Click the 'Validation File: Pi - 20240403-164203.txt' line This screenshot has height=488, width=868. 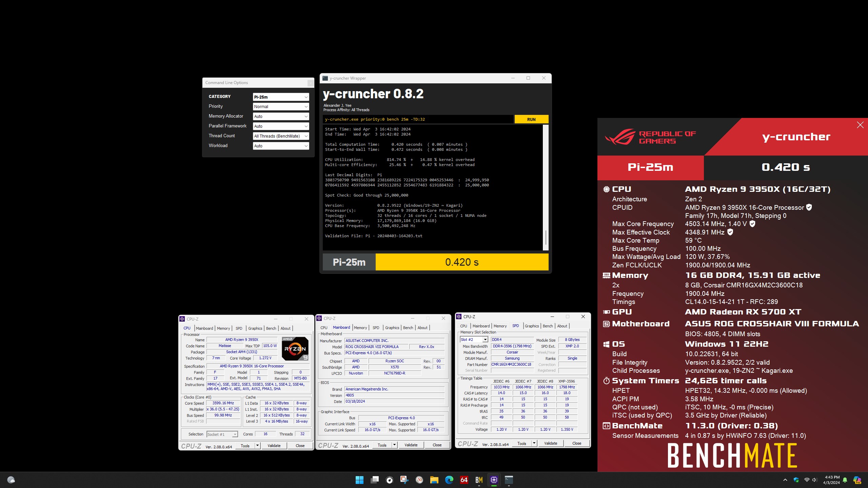pos(374,236)
